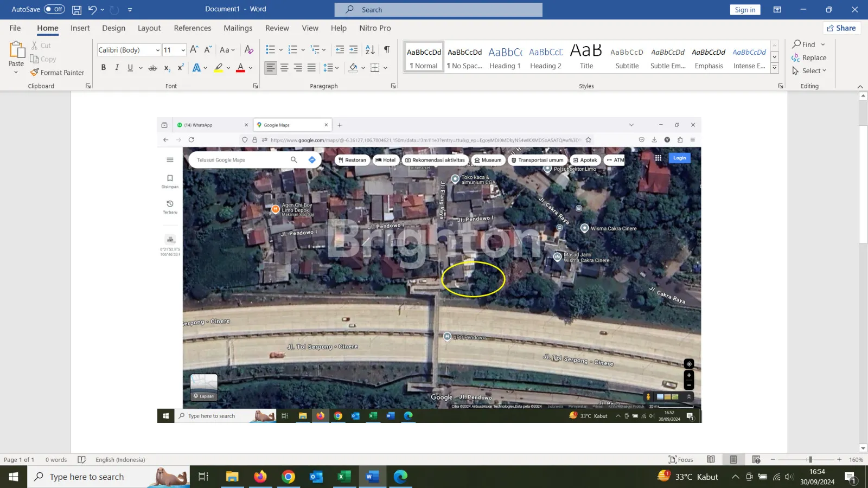Expand the Styles gallery more arrow

(775, 68)
